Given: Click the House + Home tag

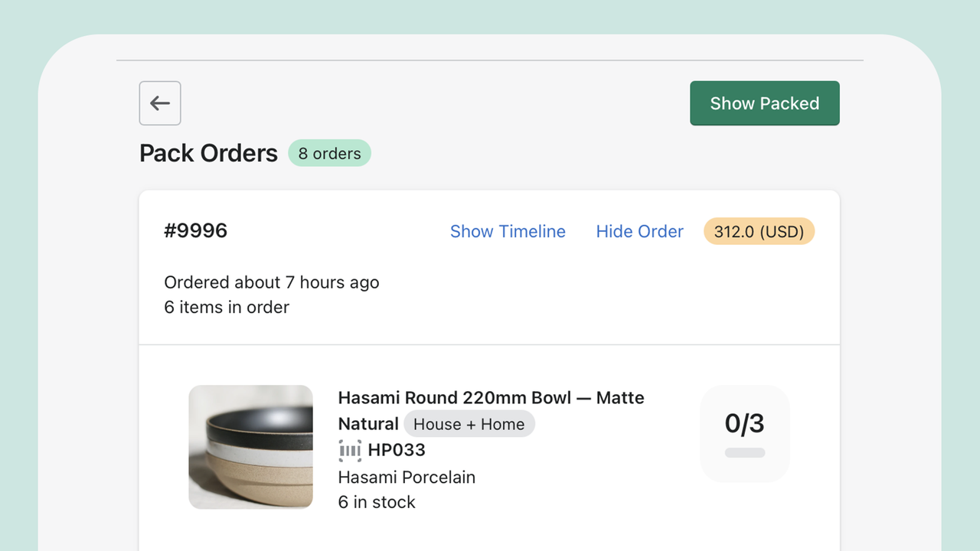Looking at the screenshot, I should point(469,424).
